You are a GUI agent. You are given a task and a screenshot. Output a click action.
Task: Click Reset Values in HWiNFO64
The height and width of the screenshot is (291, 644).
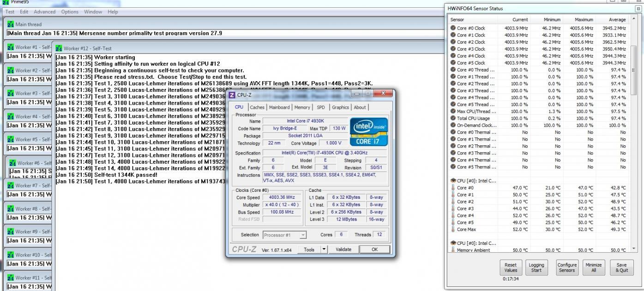tap(511, 268)
